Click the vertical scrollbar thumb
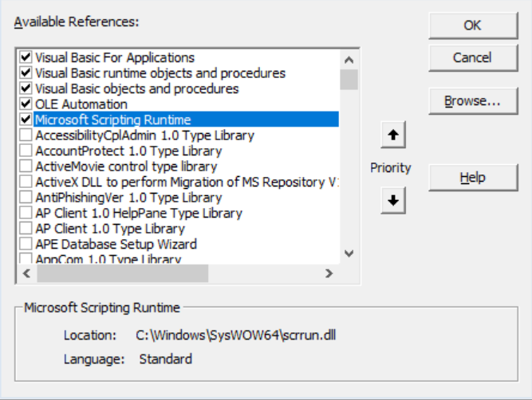The width and height of the screenshot is (532, 400). (x=349, y=80)
